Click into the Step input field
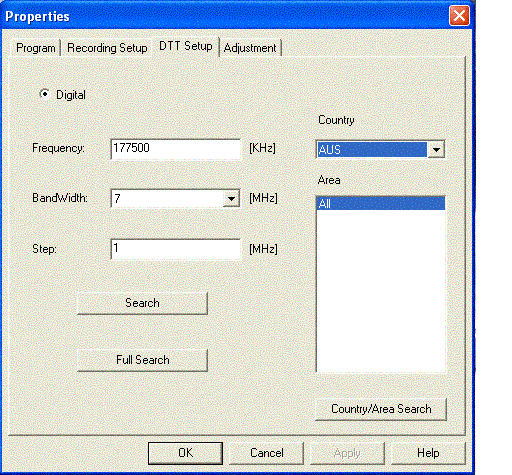Image resolution: width=512 pixels, height=475 pixels. 176,249
